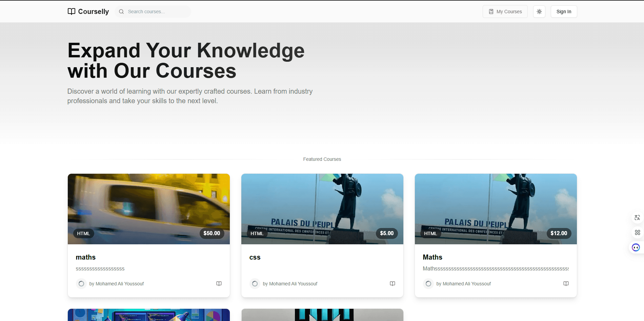Open the maths course title link
Image resolution: width=644 pixels, height=321 pixels.
tap(85, 257)
